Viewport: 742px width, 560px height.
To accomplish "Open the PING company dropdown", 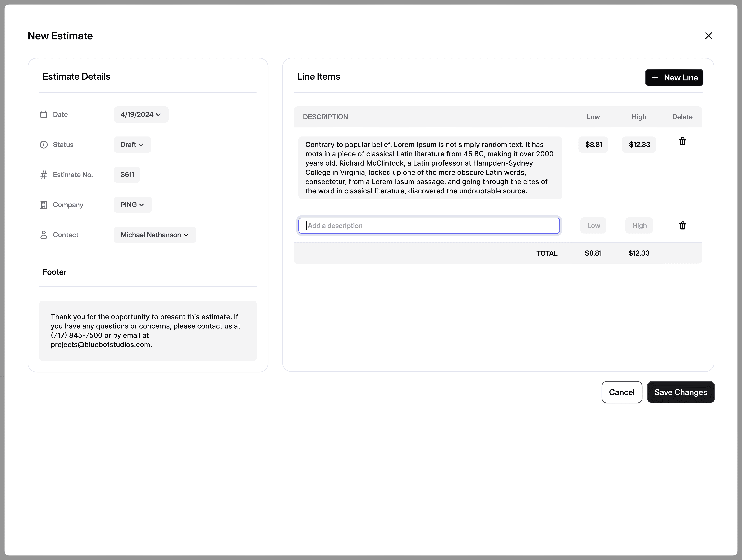I will 132,205.
